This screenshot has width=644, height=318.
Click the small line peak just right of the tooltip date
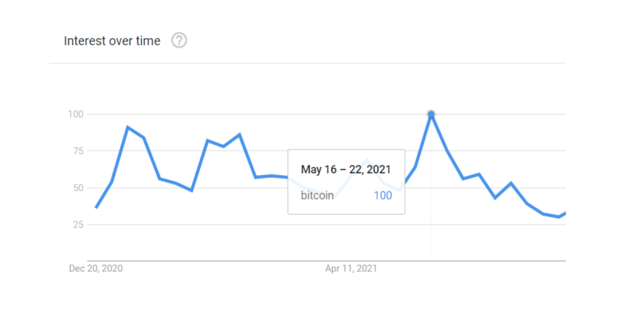click(x=368, y=160)
